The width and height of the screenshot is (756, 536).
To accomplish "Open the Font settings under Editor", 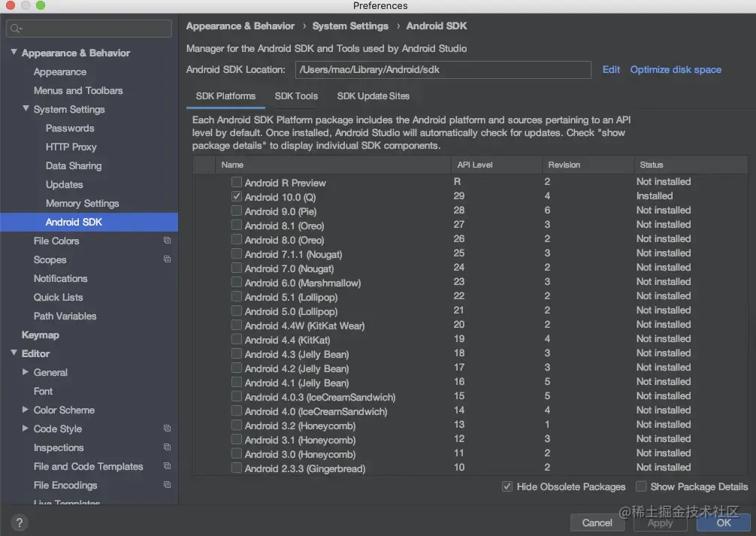I will point(43,391).
